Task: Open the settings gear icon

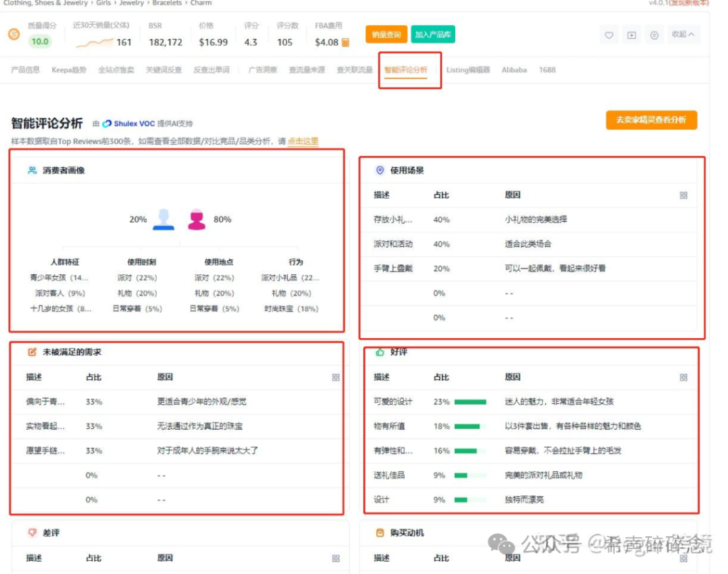Action: pos(654,35)
